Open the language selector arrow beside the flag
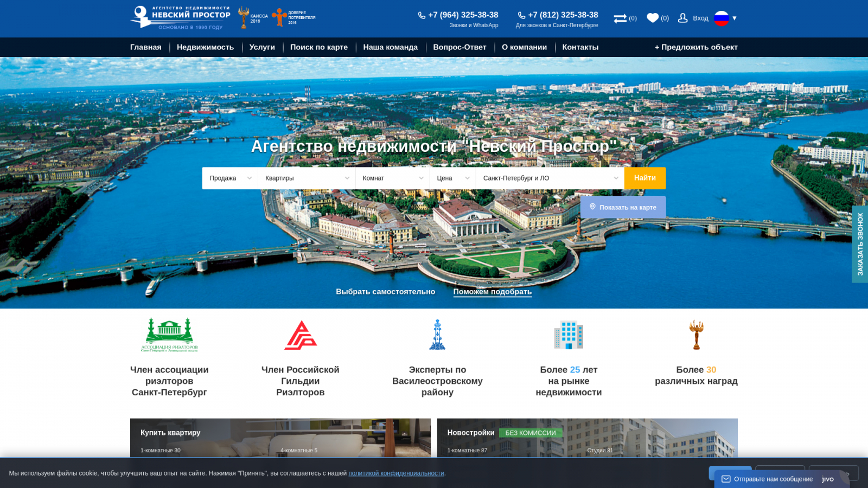 click(735, 18)
